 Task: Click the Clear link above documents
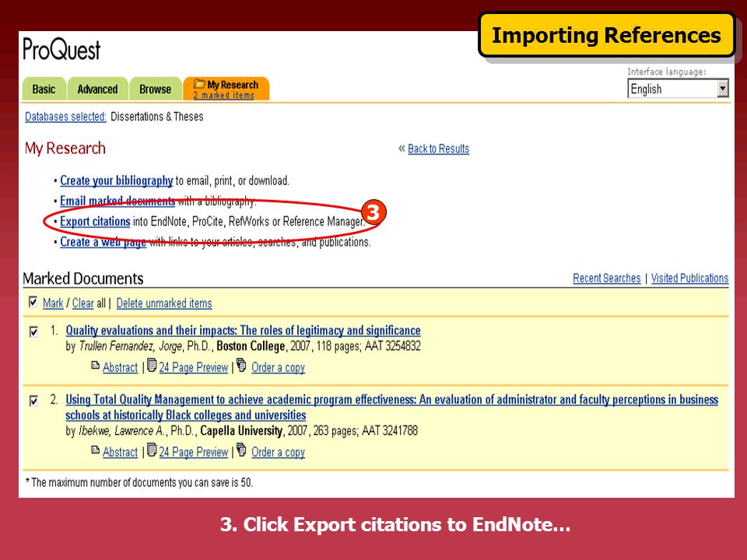pos(83,303)
